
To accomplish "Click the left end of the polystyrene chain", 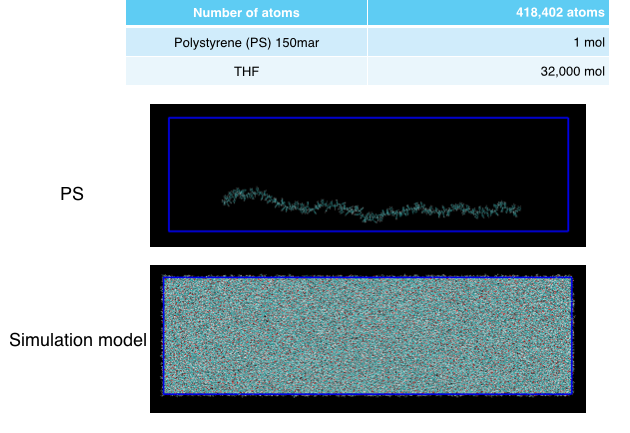I will pos(225,199).
